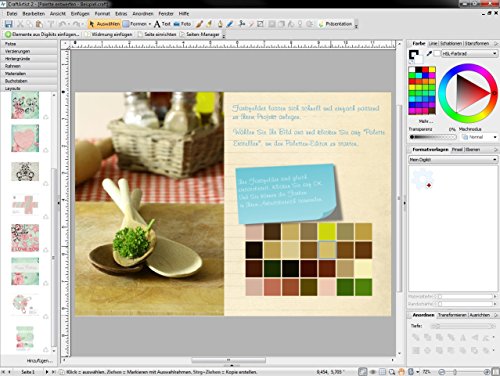Screen dimensions: 500x376
Task: Open the Normal blend mode dropdown
Action: (479, 137)
